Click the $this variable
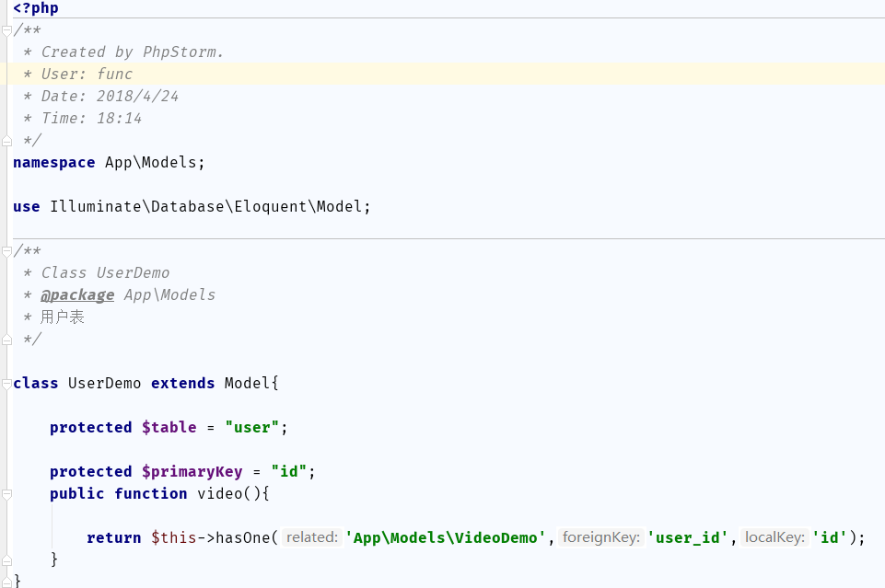 [174, 537]
